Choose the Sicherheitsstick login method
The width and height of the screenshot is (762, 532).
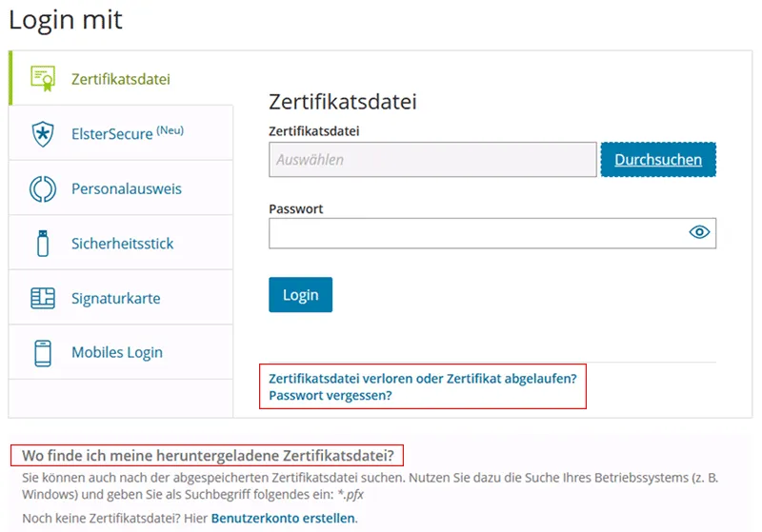[x=122, y=244]
